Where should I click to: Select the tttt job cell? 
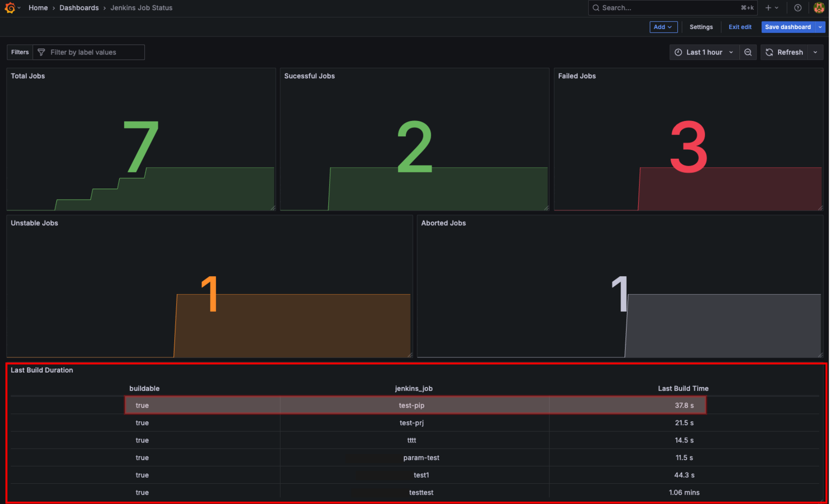(414, 440)
